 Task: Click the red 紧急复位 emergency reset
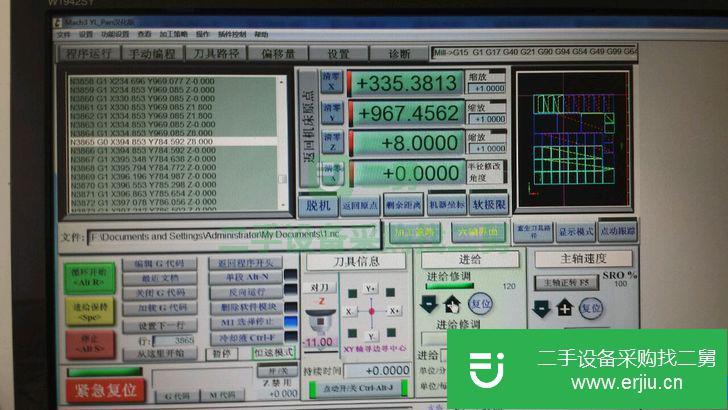[x=106, y=390]
